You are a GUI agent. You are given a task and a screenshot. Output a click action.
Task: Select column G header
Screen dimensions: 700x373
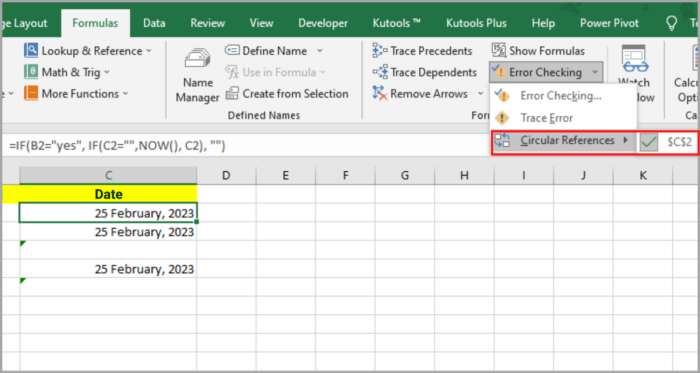(x=404, y=175)
